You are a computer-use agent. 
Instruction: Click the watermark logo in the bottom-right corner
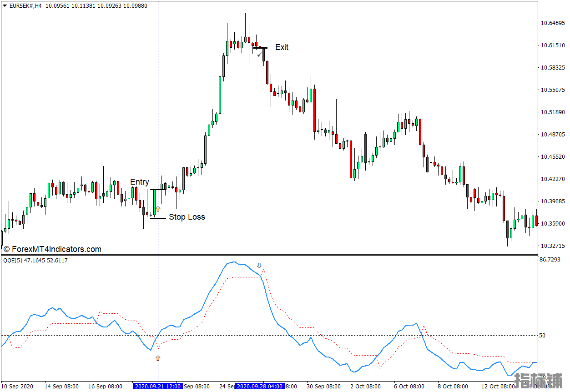click(538, 381)
